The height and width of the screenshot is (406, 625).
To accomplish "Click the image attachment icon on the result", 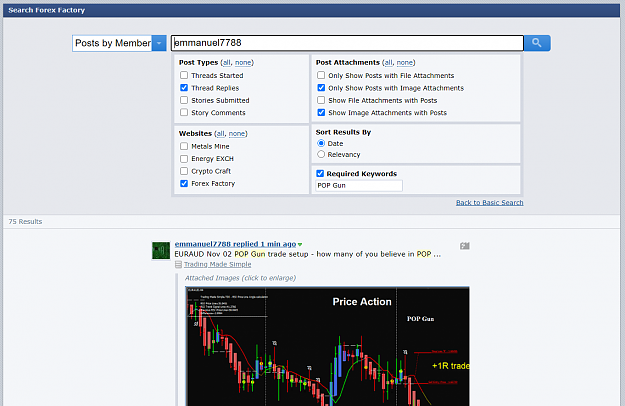I will click(464, 246).
